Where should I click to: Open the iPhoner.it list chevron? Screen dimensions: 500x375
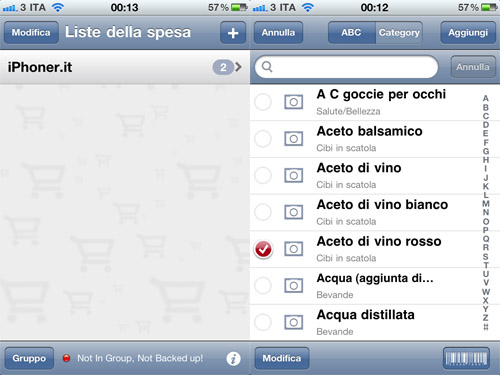238,67
